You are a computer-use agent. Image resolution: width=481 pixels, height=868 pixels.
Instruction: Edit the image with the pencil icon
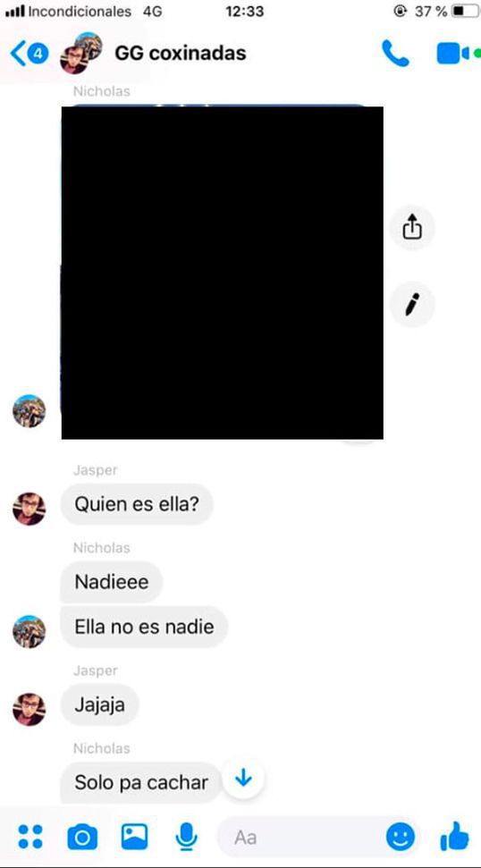412,305
